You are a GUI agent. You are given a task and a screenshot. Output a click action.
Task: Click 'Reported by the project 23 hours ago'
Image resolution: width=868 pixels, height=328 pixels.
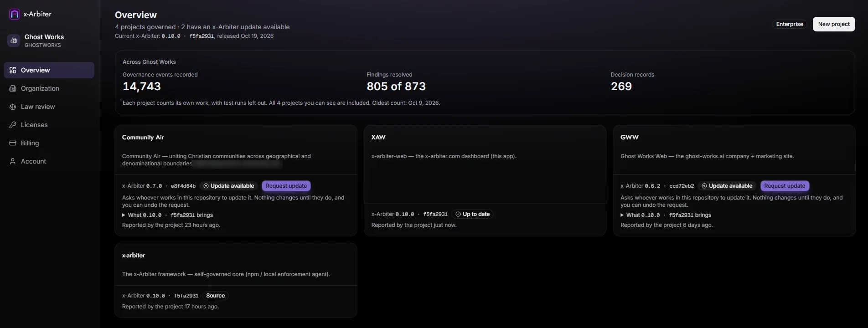click(171, 225)
